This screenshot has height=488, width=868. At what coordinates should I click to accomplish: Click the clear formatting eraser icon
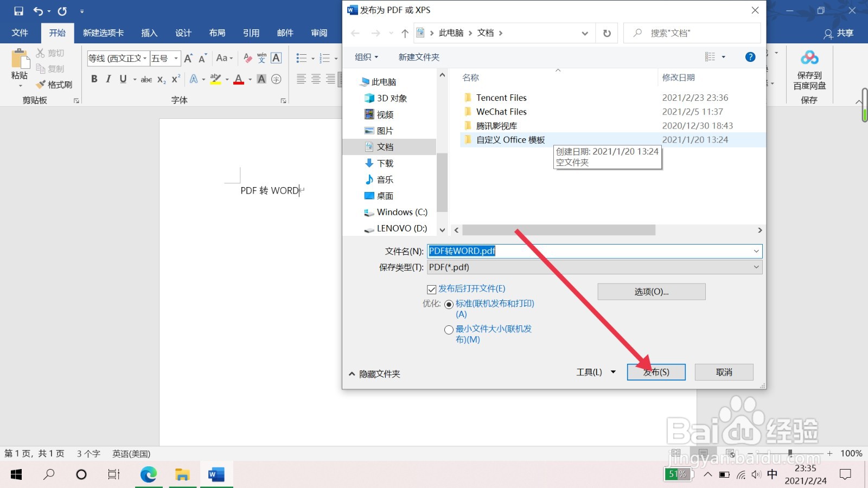(248, 58)
